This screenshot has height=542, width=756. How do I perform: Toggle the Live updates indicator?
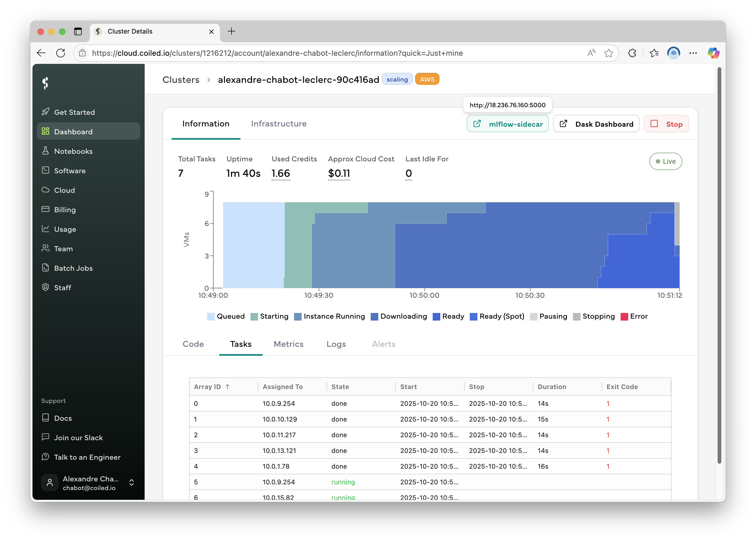665,161
